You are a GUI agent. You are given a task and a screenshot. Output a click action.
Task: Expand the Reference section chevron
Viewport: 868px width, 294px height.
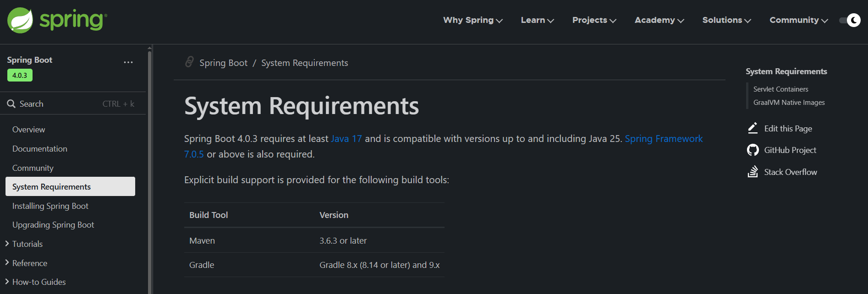(x=7, y=263)
